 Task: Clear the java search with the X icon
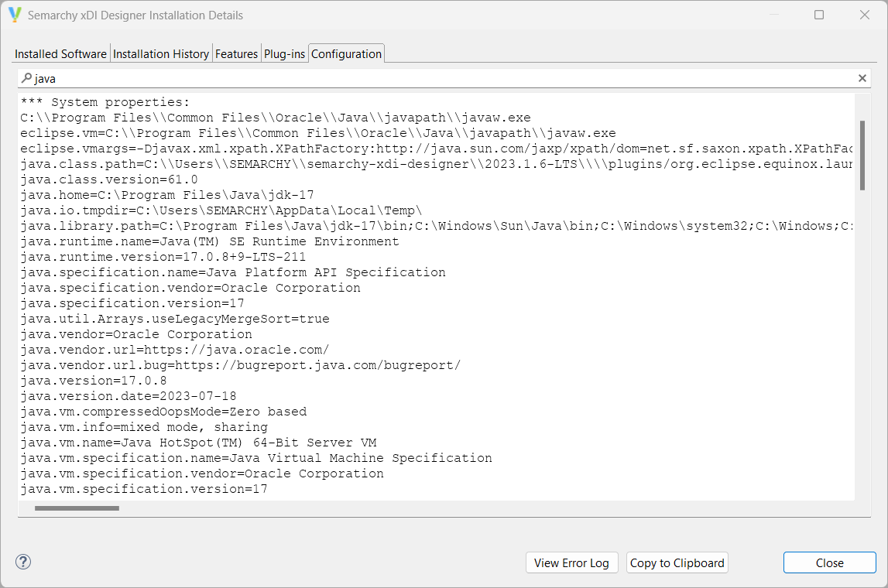(x=862, y=77)
